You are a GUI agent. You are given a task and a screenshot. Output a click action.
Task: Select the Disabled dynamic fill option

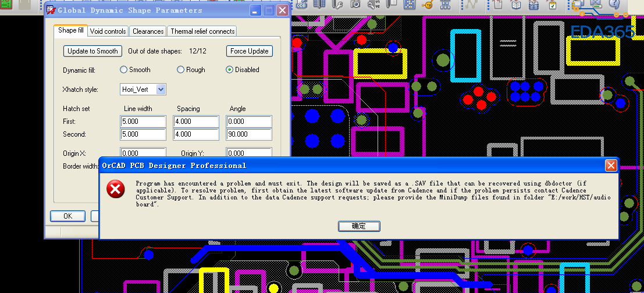pyautogui.click(x=230, y=70)
